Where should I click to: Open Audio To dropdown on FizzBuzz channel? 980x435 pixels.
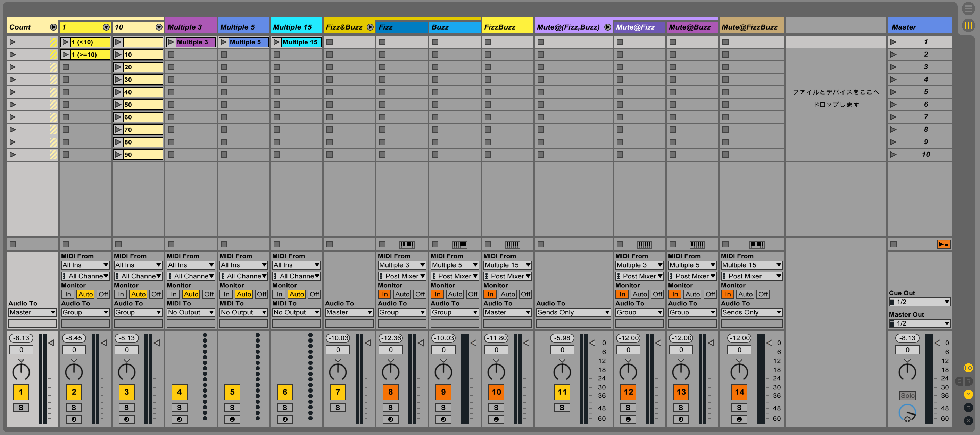coord(506,314)
